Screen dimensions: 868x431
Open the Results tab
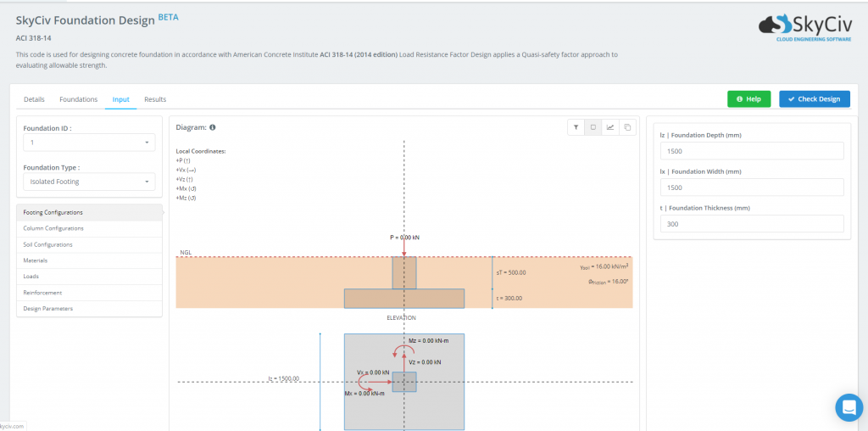click(x=155, y=99)
